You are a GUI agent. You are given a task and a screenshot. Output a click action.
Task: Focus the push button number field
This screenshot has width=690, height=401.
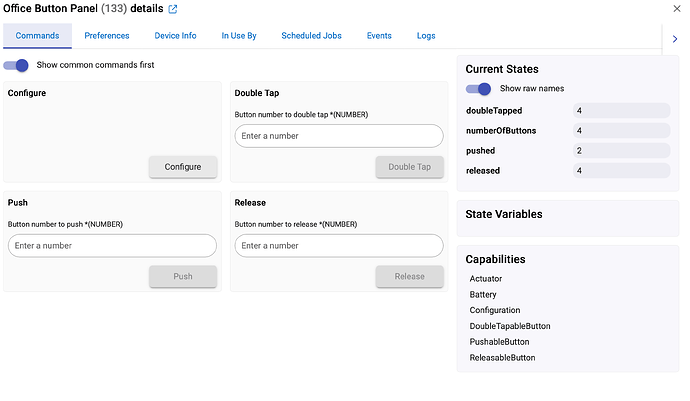tap(112, 246)
